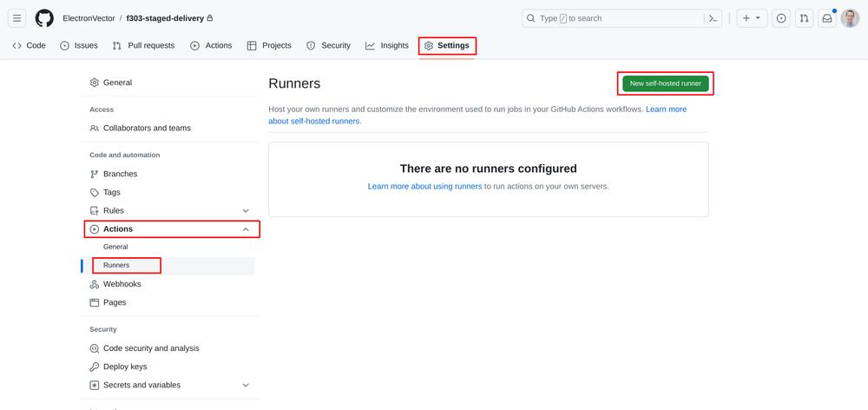Open Learn more about using runners link

point(424,186)
